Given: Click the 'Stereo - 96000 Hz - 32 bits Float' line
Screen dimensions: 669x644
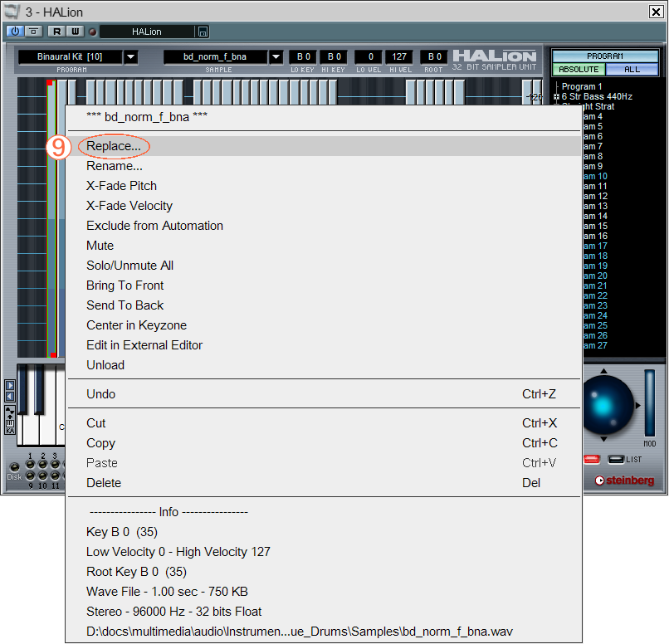Looking at the screenshot, I should click(173, 612).
